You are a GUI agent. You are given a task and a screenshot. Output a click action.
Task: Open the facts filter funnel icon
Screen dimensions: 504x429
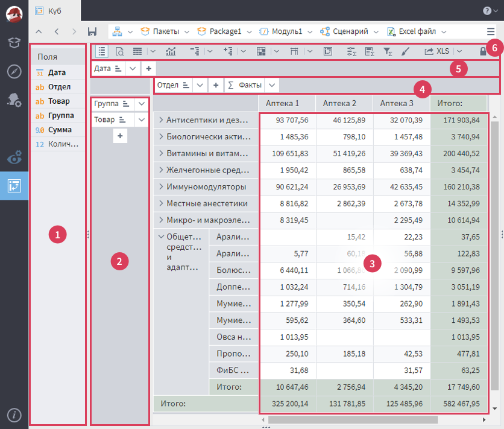click(x=388, y=51)
